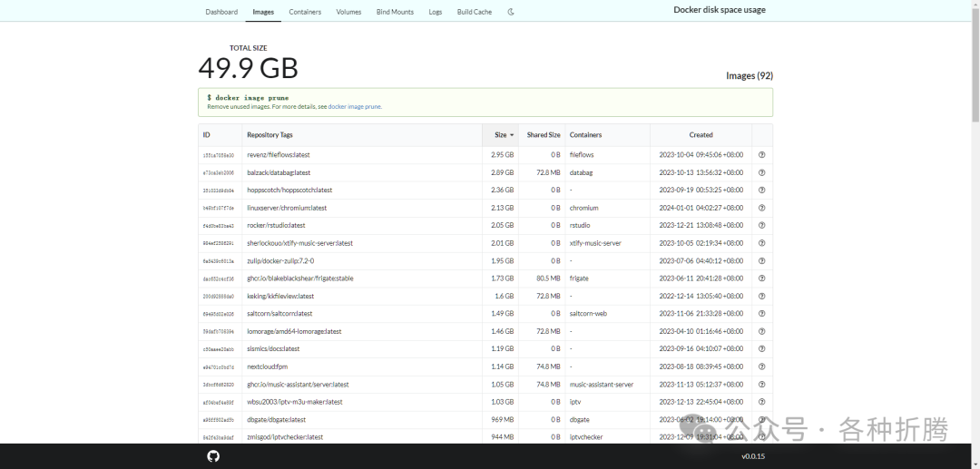The width and height of the screenshot is (980, 469).
Task: Select nextcloud:fpm repository tag
Action: point(268,366)
